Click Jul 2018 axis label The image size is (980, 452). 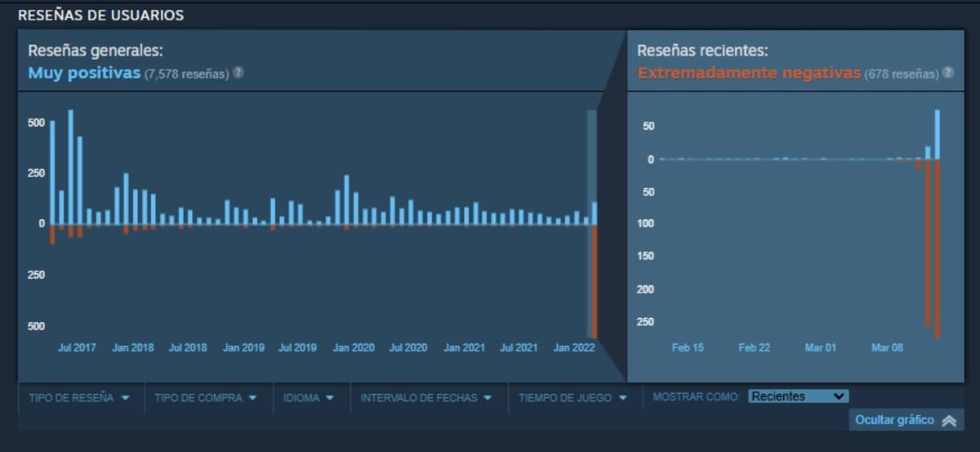tap(188, 347)
